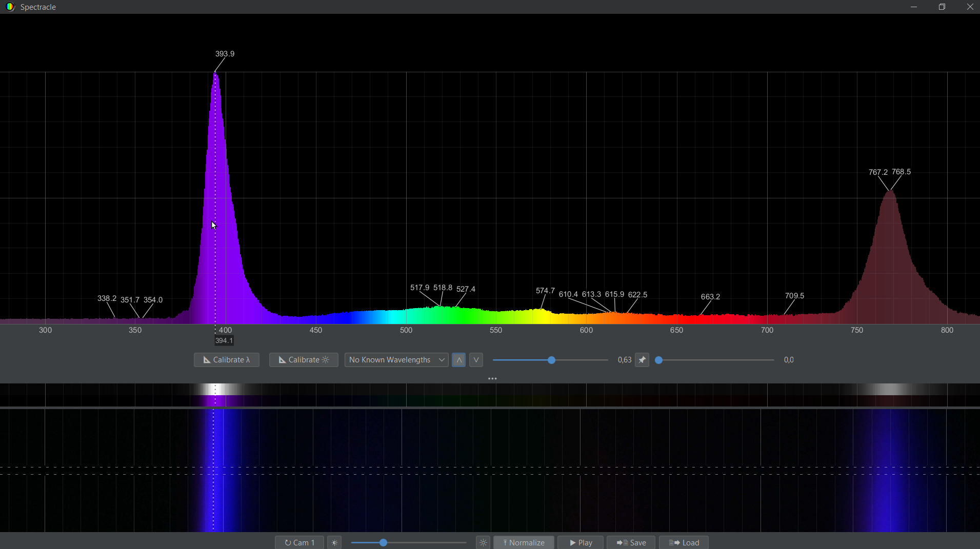The width and height of the screenshot is (980, 549).
Task: Toggle the Normalize button
Action: pos(524,542)
